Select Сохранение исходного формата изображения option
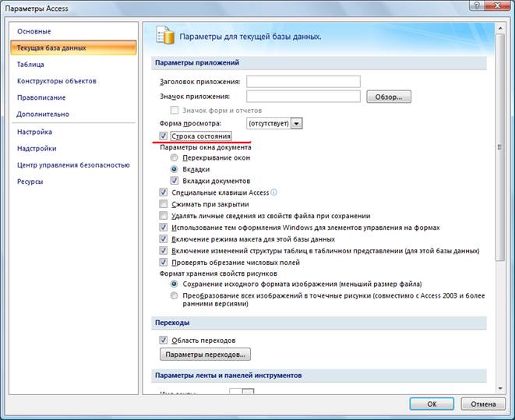Image resolution: width=515 pixels, height=420 pixels. coord(174,284)
